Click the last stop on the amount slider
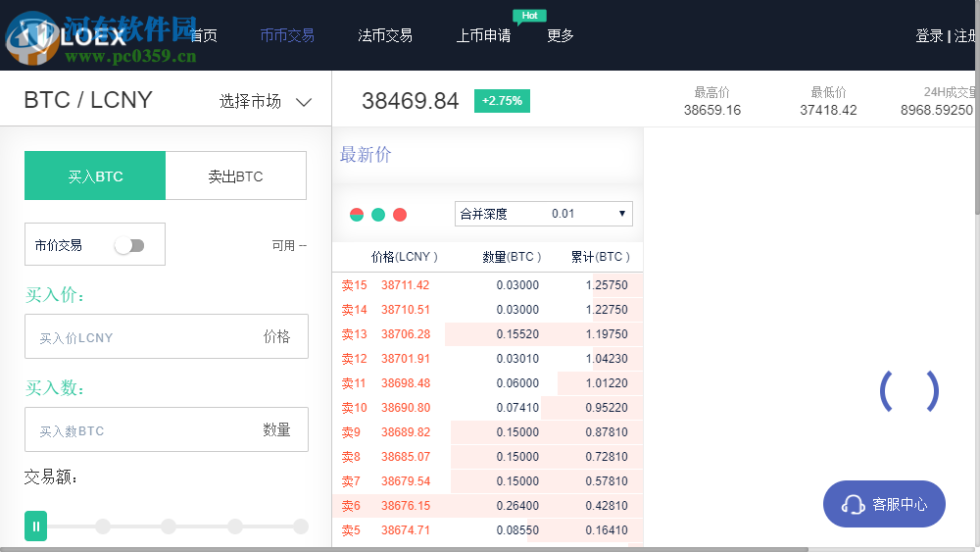Screen dimensions: 980x552 [x=301, y=527]
